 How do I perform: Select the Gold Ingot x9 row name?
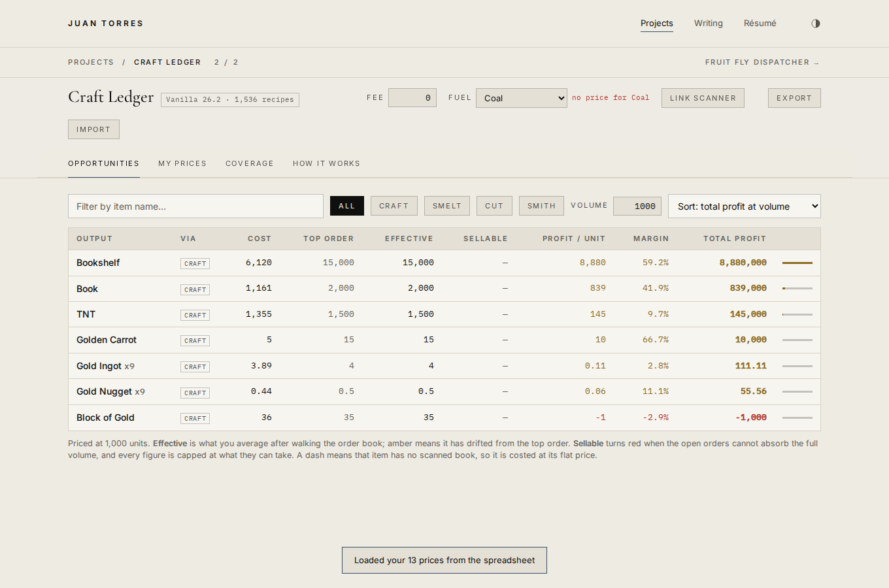(105, 366)
